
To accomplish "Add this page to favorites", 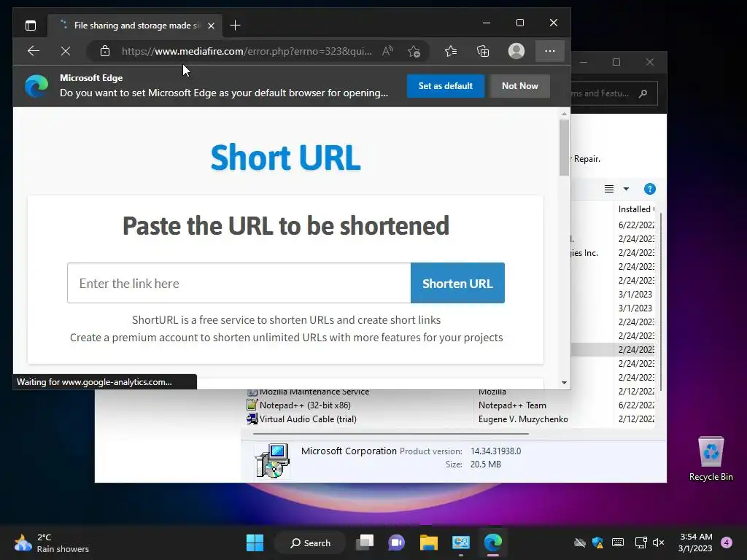I will click(x=414, y=51).
